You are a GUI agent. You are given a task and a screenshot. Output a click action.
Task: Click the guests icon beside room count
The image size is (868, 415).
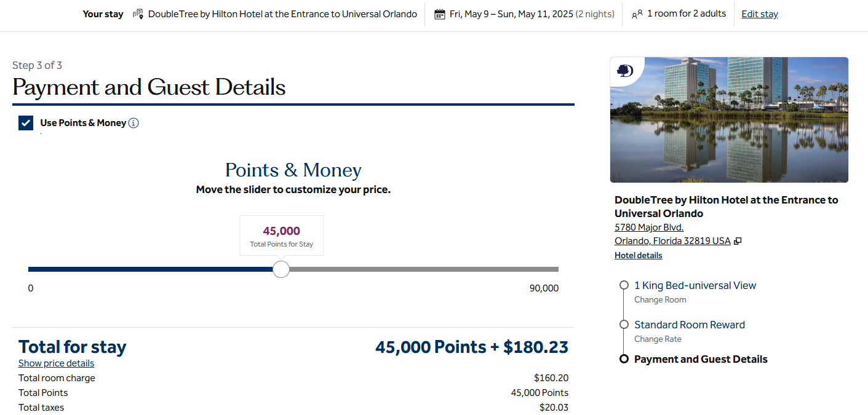coord(637,14)
